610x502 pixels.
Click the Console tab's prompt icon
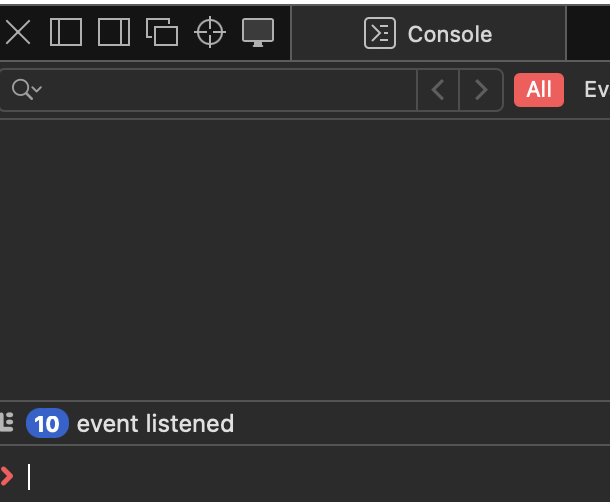point(379,34)
